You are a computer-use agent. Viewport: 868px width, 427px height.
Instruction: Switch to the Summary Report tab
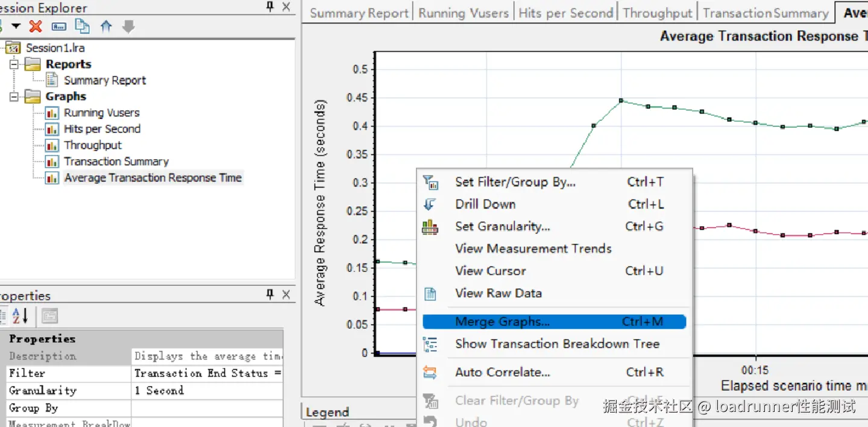pyautogui.click(x=359, y=13)
